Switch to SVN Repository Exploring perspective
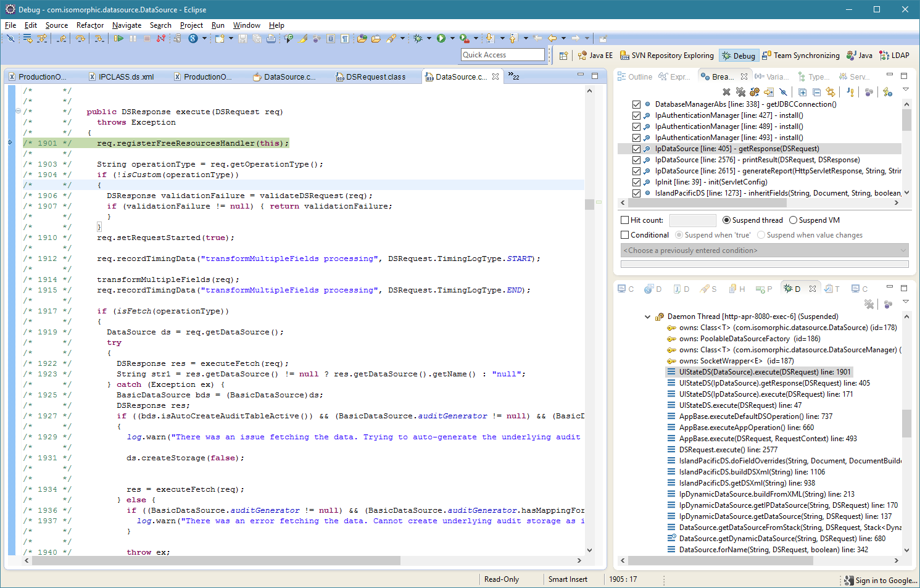 click(x=666, y=56)
